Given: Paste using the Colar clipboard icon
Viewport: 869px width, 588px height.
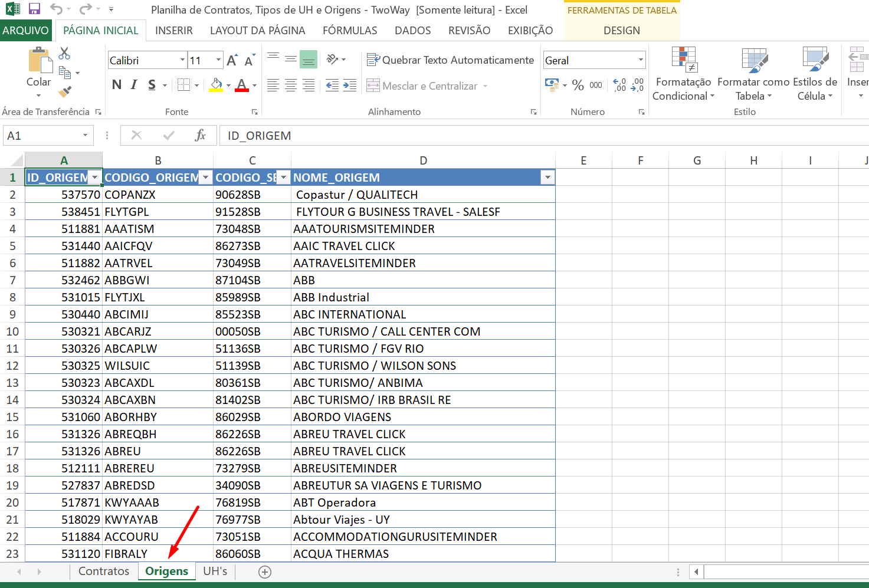Looking at the screenshot, I should click(x=39, y=61).
